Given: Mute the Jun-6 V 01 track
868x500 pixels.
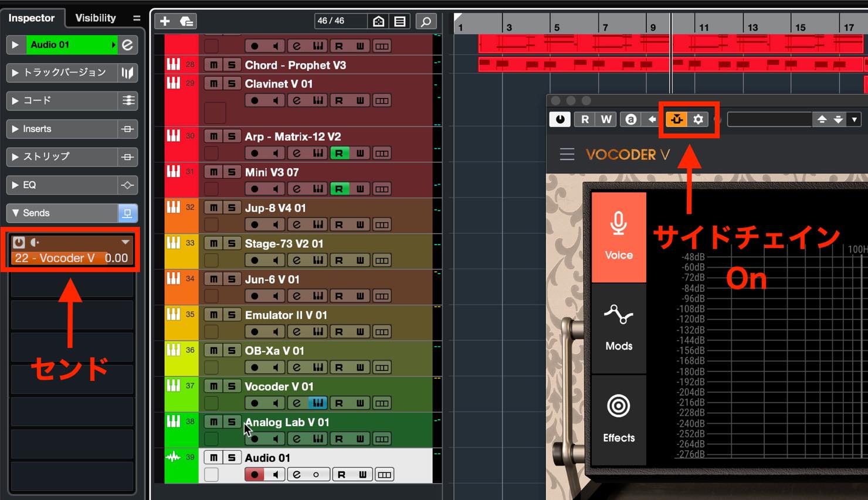Looking at the screenshot, I should pyautogui.click(x=213, y=280).
